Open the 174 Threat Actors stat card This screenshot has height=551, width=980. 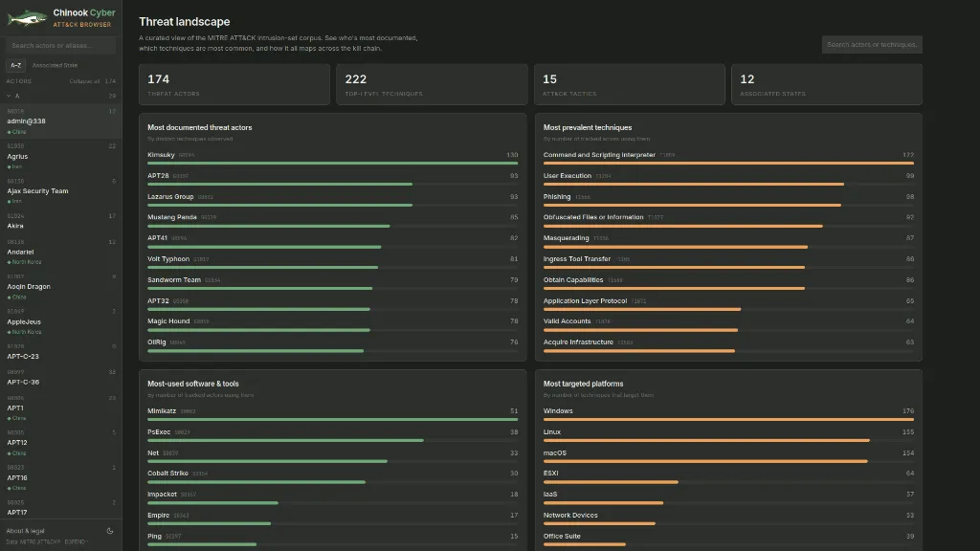click(234, 84)
